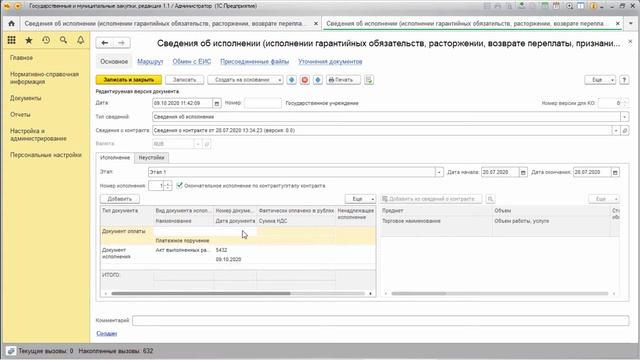The width and height of the screenshot is (640, 360).
Task: Expand Создать на основании dropdown
Action: click(279, 80)
